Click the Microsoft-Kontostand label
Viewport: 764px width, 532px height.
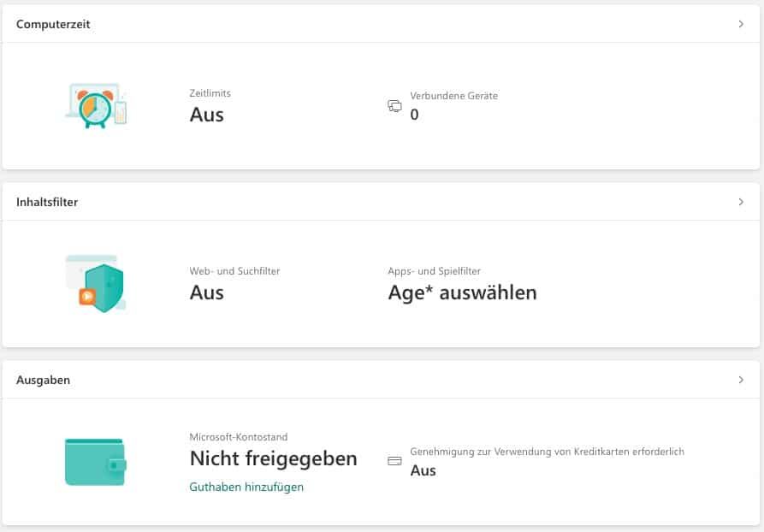coord(239,437)
